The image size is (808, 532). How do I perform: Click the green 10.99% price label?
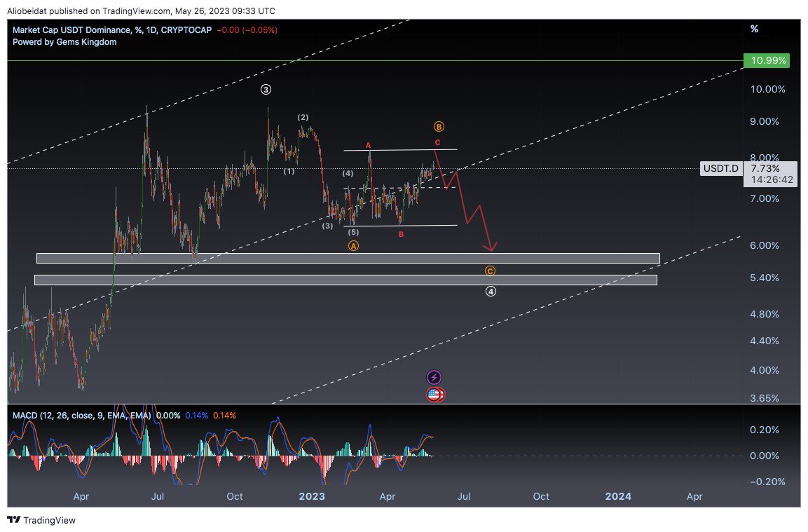768,61
